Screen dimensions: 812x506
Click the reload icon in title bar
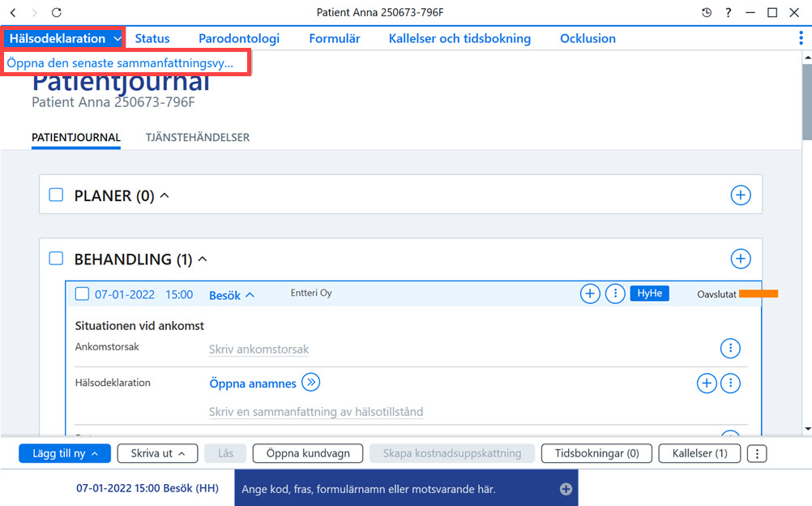pyautogui.click(x=57, y=12)
